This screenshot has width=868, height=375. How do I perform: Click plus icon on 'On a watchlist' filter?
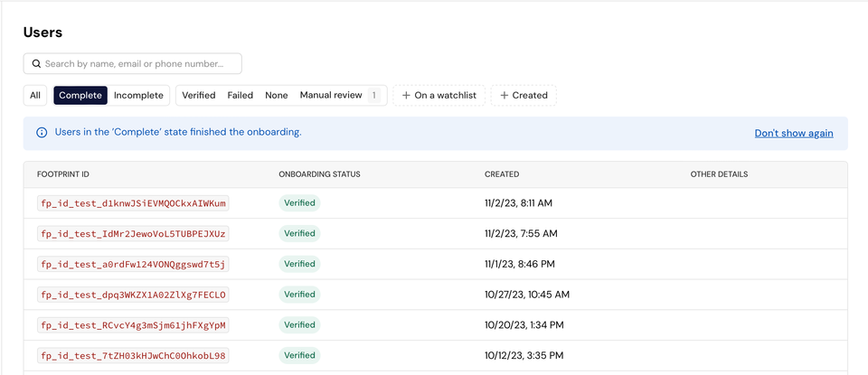[x=407, y=96]
